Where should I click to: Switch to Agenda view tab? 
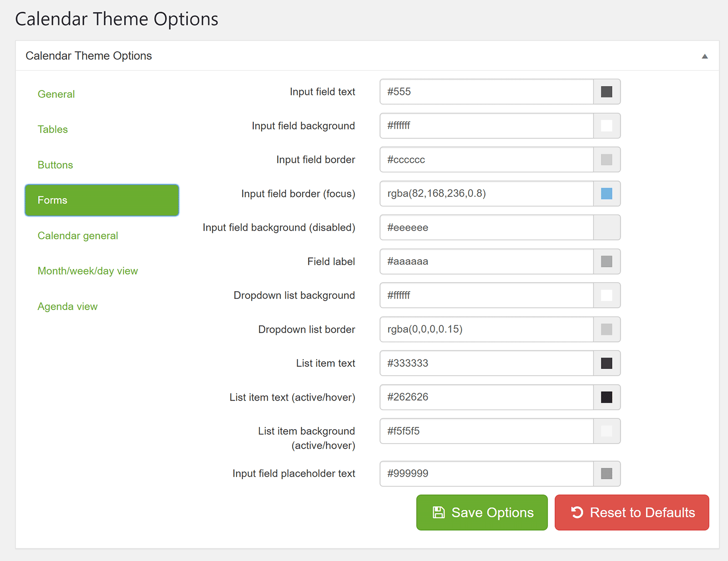click(x=67, y=306)
